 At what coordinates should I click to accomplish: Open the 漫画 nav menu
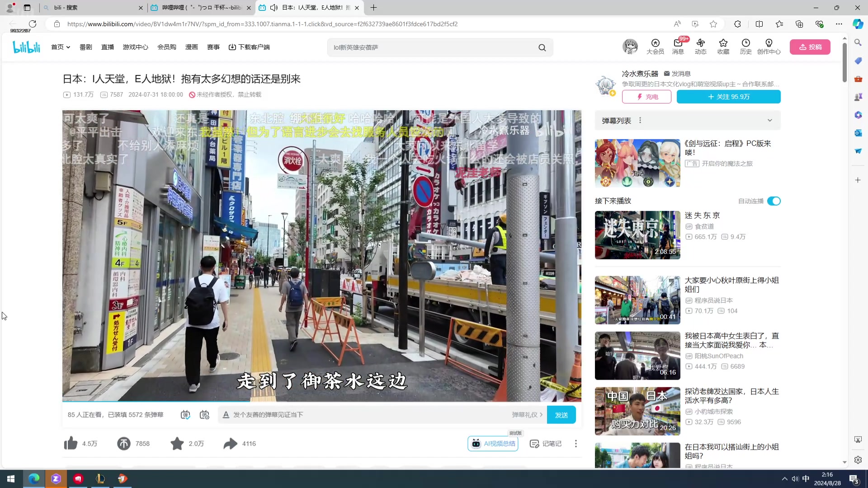pos(192,47)
